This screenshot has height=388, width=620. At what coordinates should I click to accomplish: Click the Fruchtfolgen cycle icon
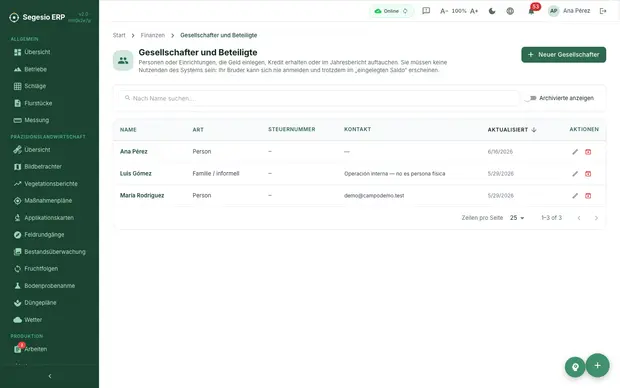[x=17, y=269]
